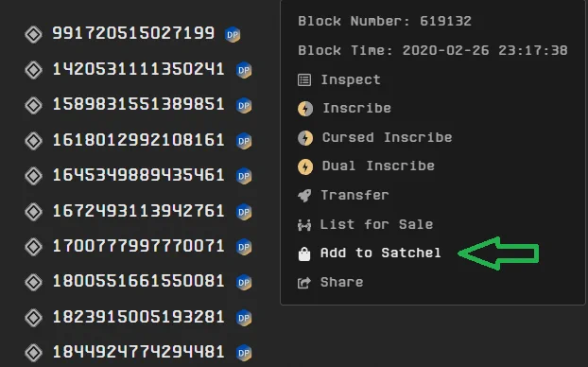Click the DP badge next to 1800551661550081

(x=244, y=282)
